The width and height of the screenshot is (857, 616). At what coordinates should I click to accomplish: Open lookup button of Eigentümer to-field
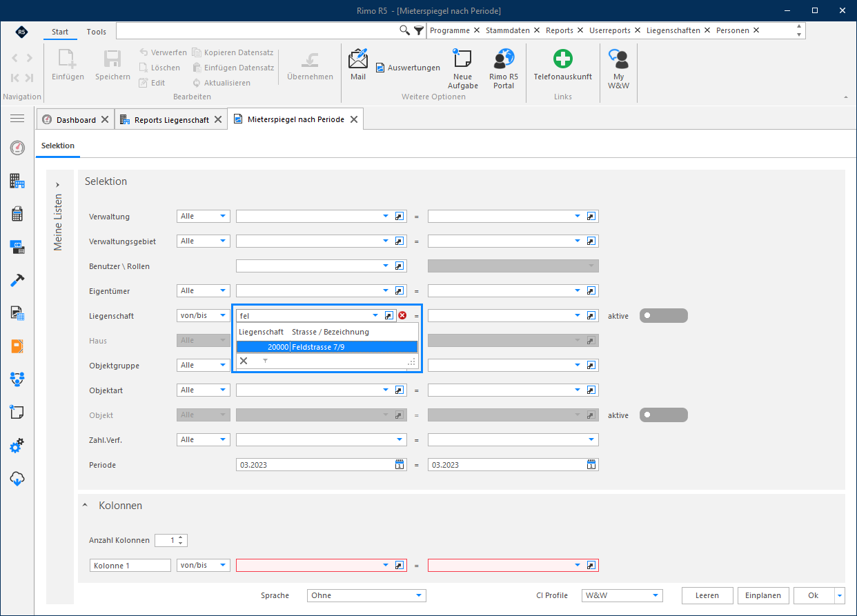tap(591, 290)
